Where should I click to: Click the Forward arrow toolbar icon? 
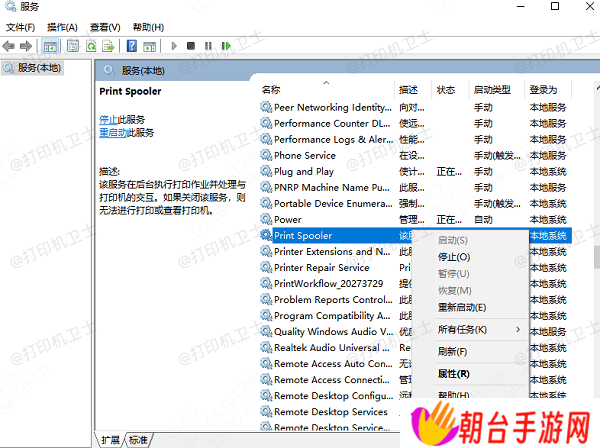[26, 46]
